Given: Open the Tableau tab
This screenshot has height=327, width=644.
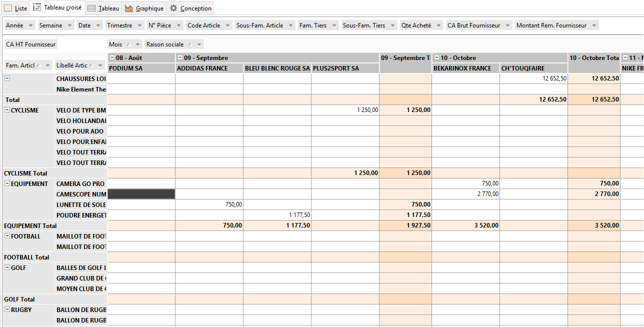Looking at the screenshot, I should (103, 8).
